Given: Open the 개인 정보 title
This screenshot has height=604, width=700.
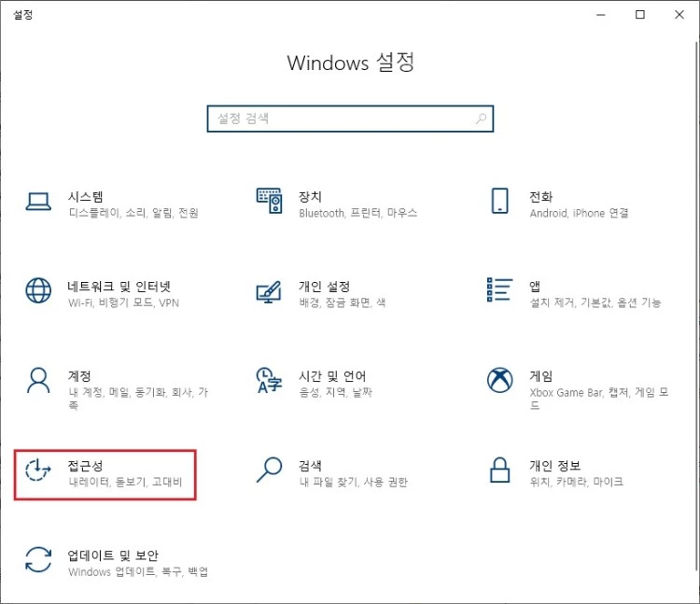Looking at the screenshot, I should coord(555,466).
